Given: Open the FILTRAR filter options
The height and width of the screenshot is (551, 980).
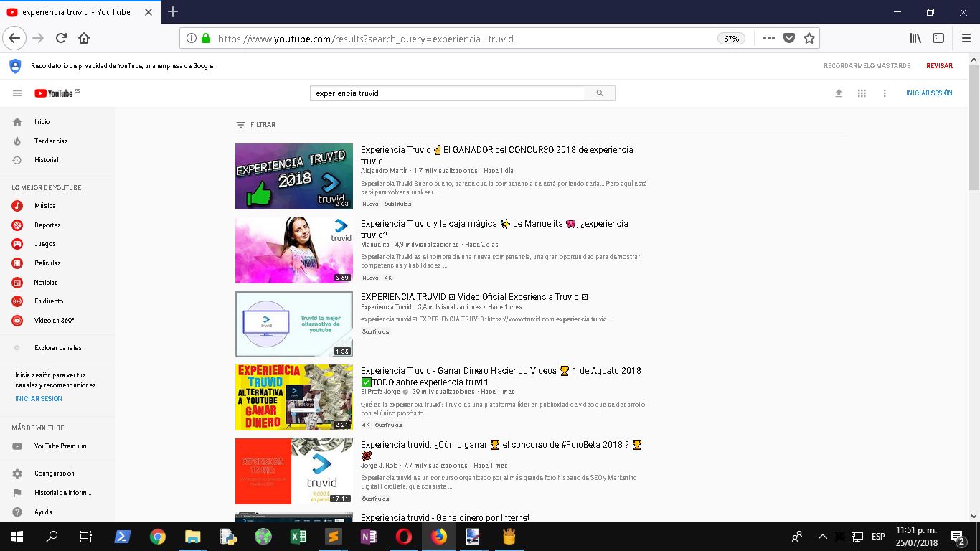Looking at the screenshot, I should [256, 125].
